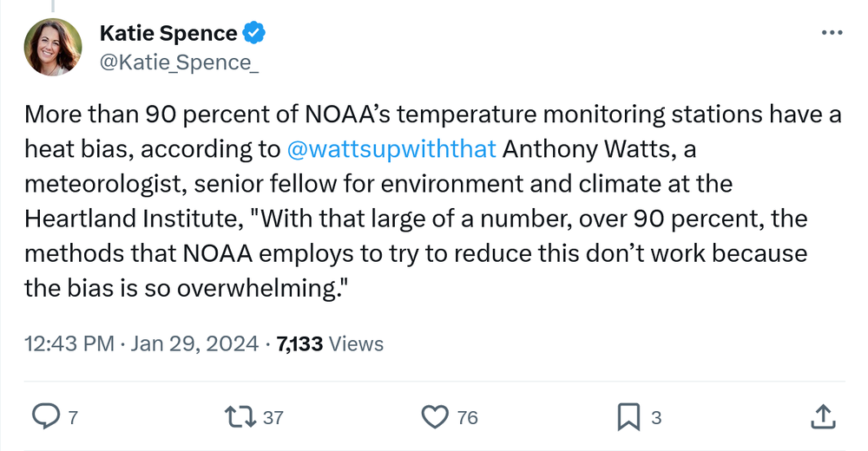Click the like count number 76
868x451 pixels.
[x=468, y=418]
